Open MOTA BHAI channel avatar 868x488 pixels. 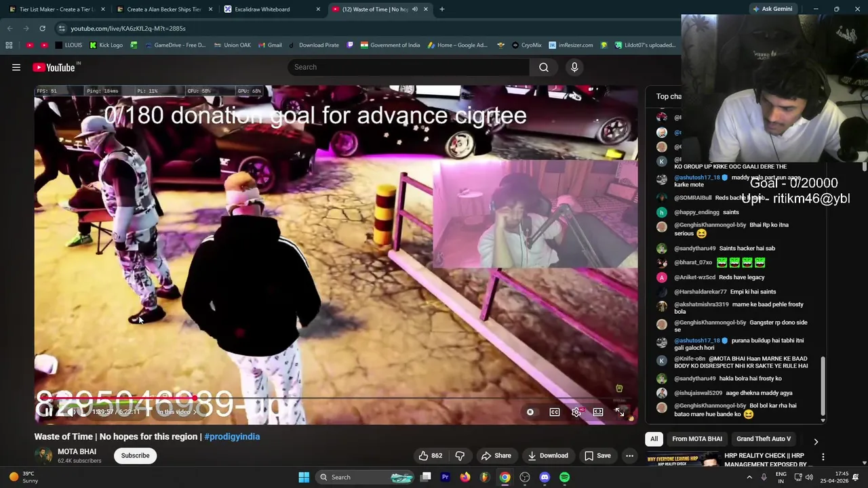tap(43, 455)
